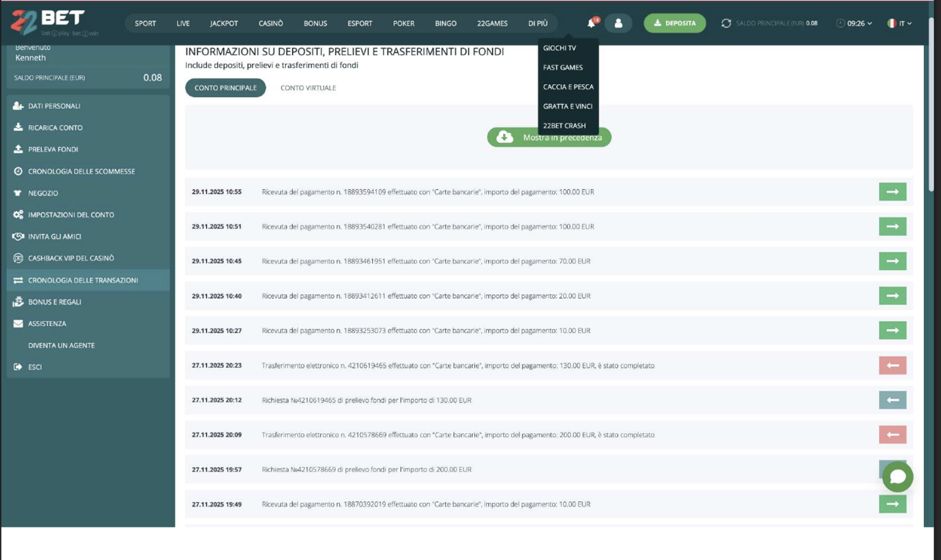
Task: Click the 22Bet logo
Action: [48, 23]
